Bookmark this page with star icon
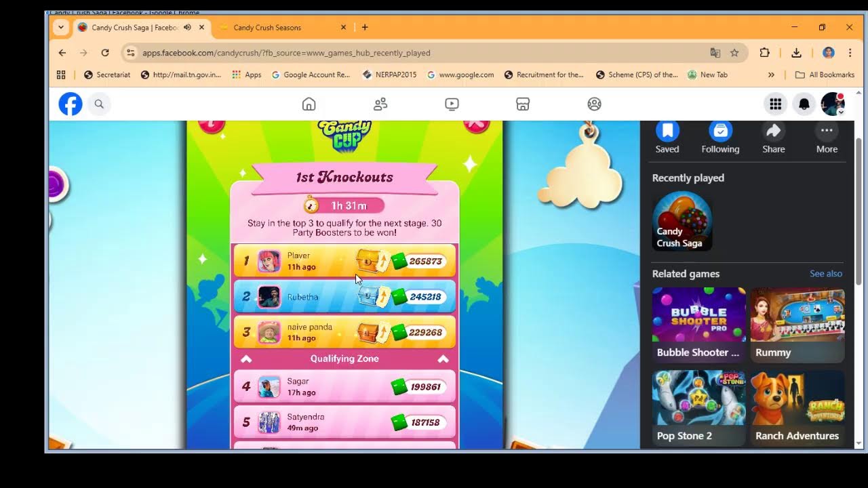 tap(734, 53)
